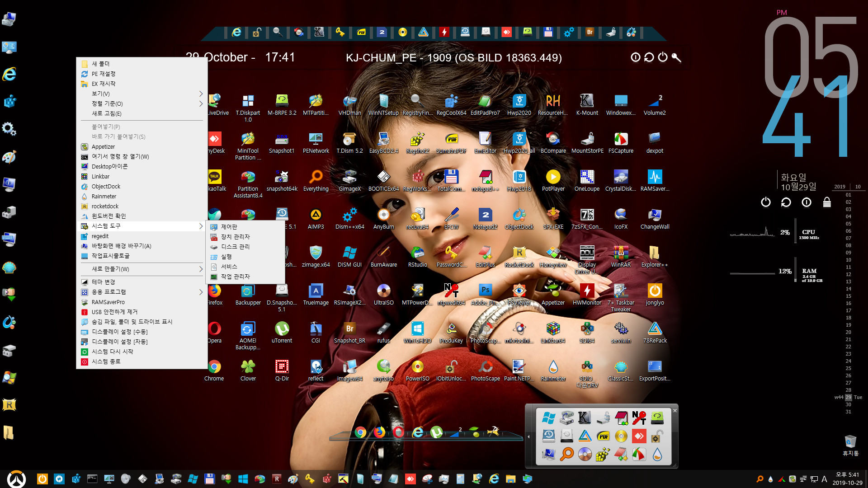Open the ExportPosit... desktop icon
Screen dimensions: 868x488
pyautogui.click(x=655, y=370)
